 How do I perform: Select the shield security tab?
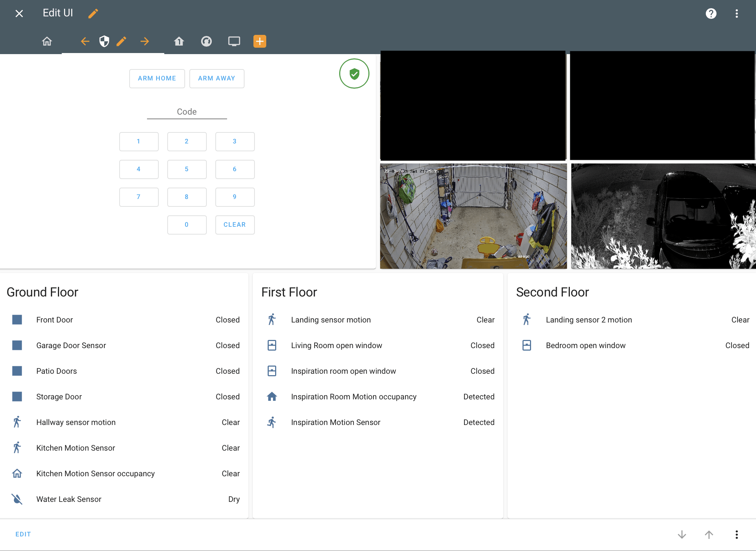click(x=104, y=41)
